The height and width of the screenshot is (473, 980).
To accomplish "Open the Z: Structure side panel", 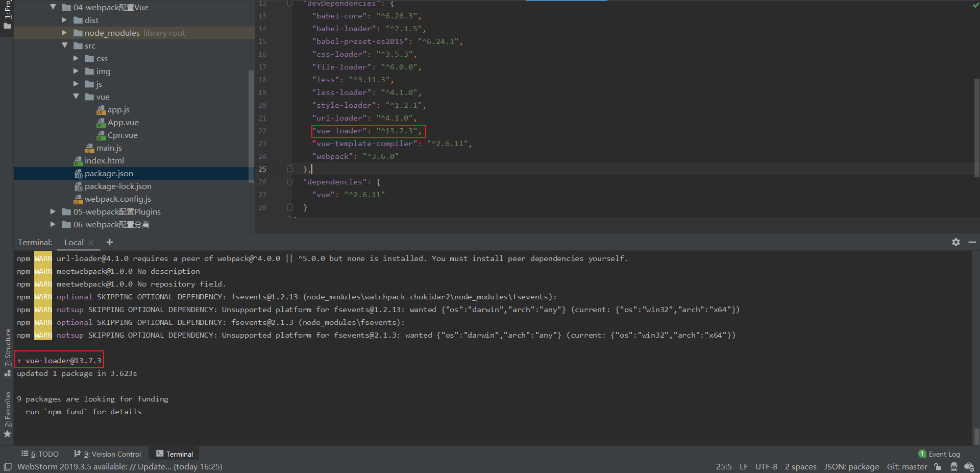I will (x=7, y=352).
